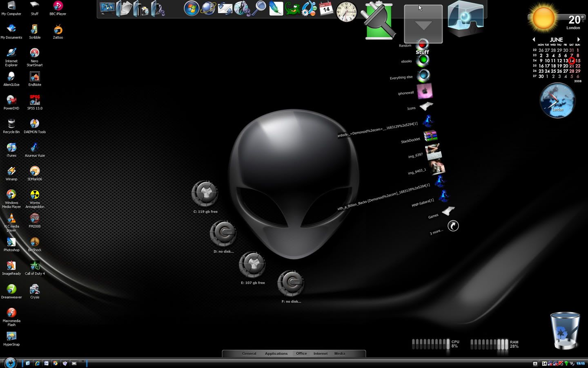Switch to the Office tab
This screenshot has width=588, height=368.
[x=301, y=354]
